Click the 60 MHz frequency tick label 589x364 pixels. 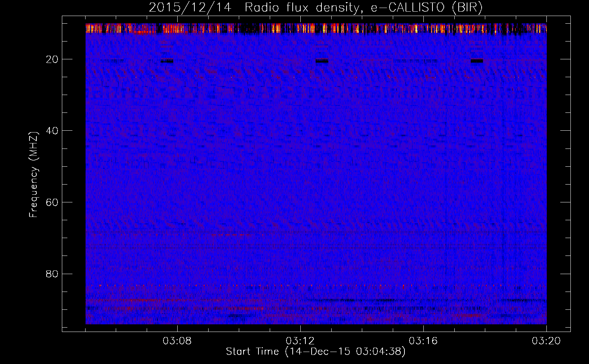[x=52, y=202]
